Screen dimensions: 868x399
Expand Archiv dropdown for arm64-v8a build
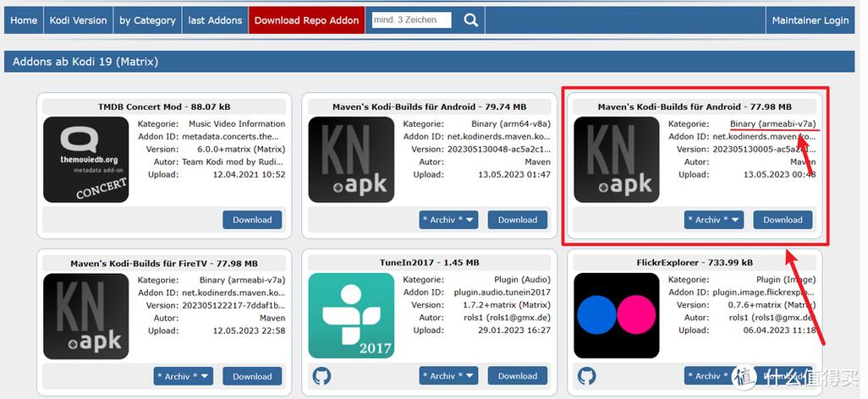pyautogui.click(x=448, y=220)
